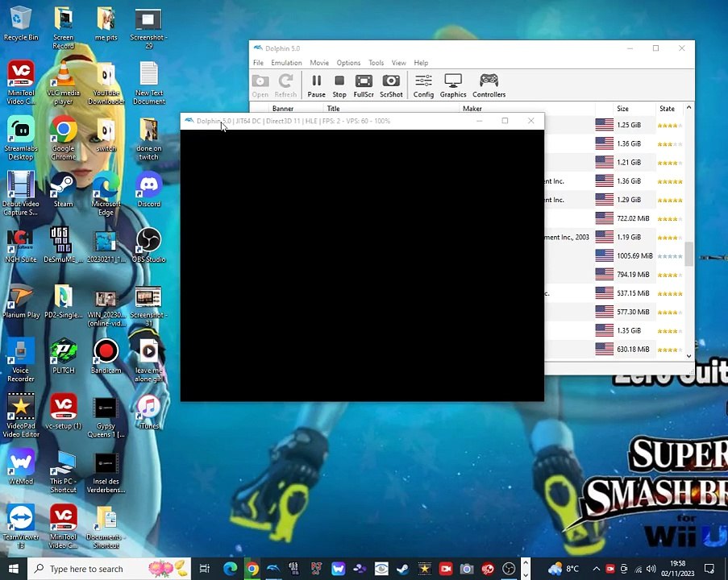Select the iTunes desktop icon
Image resolution: width=728 pixels, height=580 pixels.
(x=149, y=412)
